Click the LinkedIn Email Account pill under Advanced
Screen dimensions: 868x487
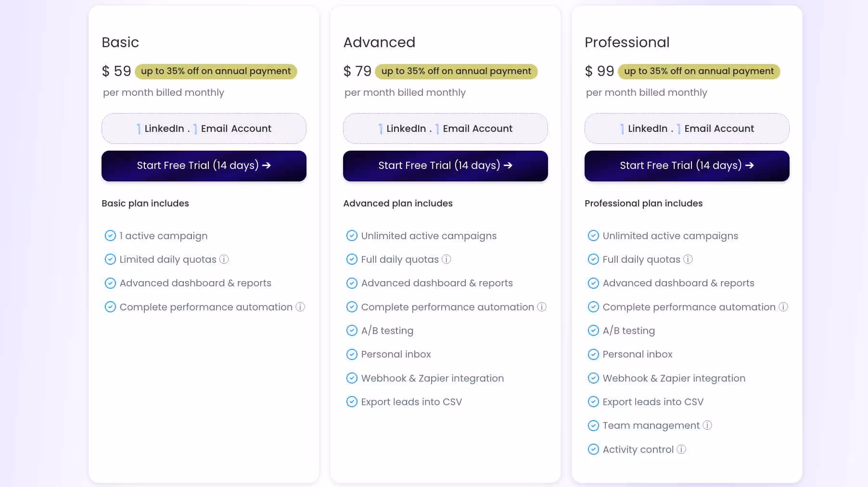(445, 128)
